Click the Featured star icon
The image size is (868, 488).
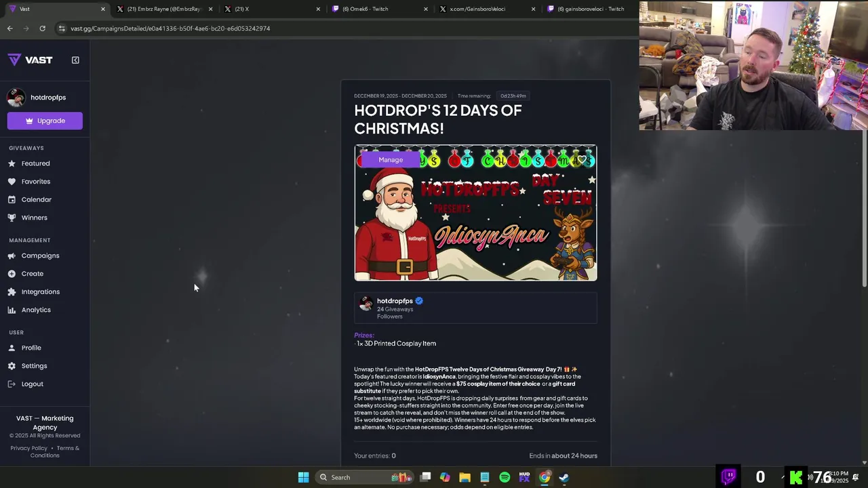coord(12,163)
